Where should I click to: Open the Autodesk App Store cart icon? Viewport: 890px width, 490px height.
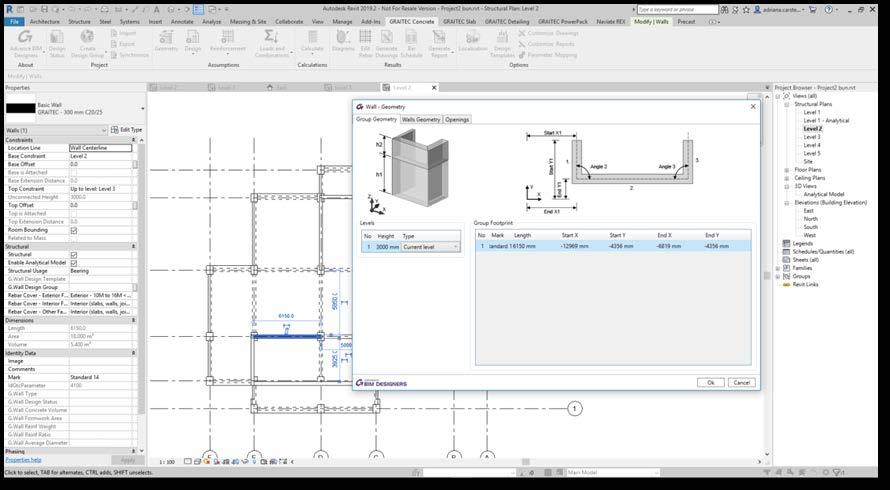pos(812,10)
